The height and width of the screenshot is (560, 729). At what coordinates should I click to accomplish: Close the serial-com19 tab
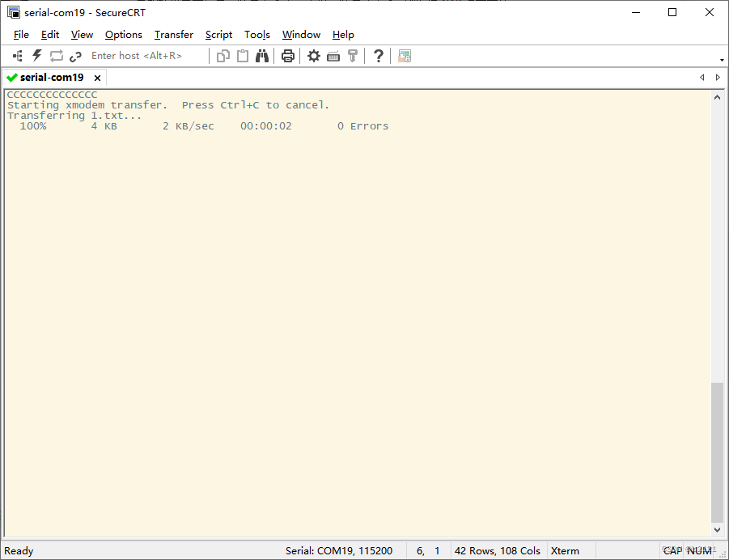tap(97, 78)
